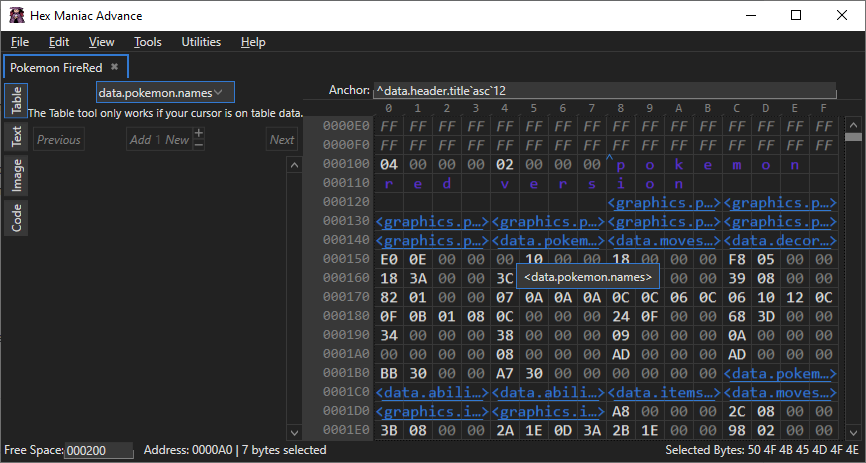Image resolution: width=866 pixels, height=463 pixels.
Task: Maximize the Hex Maniac Advance window
Action: coord(796,15)
